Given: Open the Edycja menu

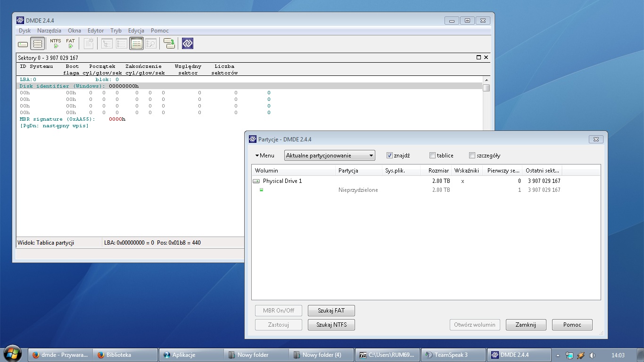Looking at the screenshot, I should [136, 31].
